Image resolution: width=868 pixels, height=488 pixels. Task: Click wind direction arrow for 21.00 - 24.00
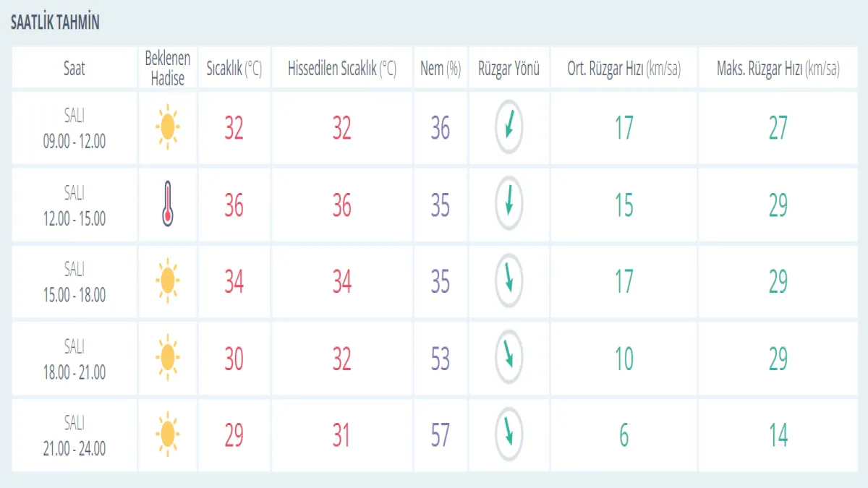pos(509,435)
